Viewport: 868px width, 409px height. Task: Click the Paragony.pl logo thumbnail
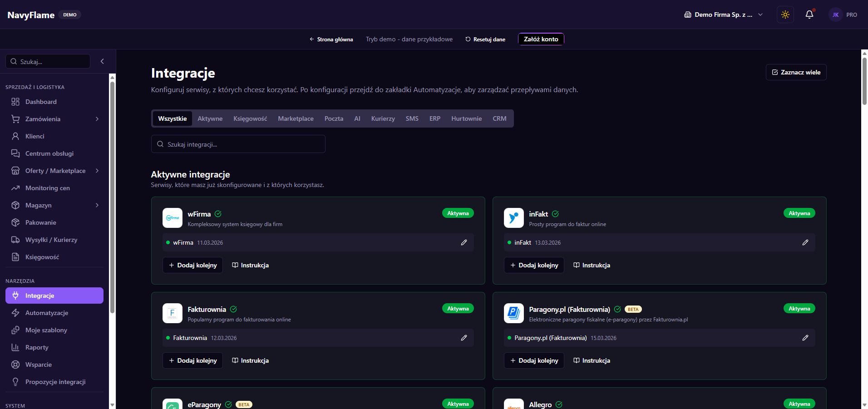tap(514, 313)
